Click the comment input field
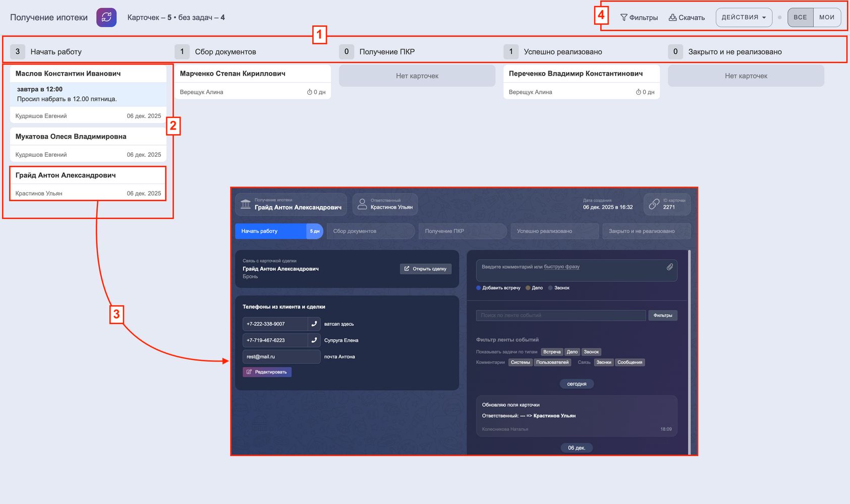Viewport: 850px width, 504px height. coord(577,270)
